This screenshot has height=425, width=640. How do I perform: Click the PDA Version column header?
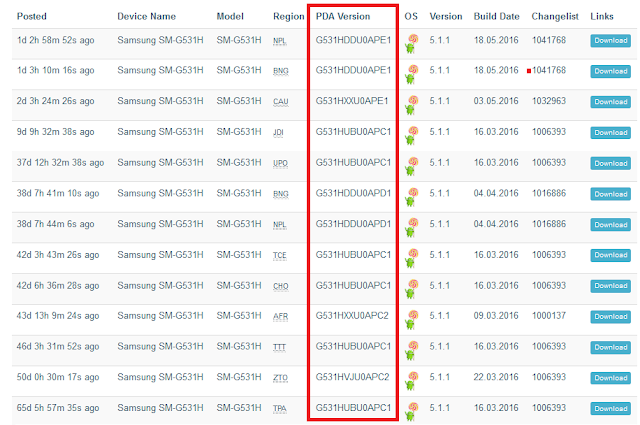click(x=343, y=16)
